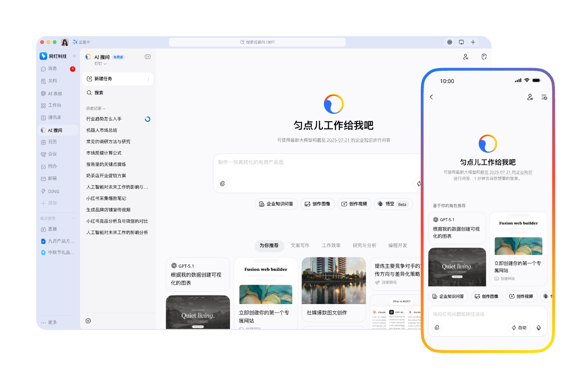The image size is (588, 386).
Task: Open history item 常见的调研方法与研究
Action: (108, 142)
